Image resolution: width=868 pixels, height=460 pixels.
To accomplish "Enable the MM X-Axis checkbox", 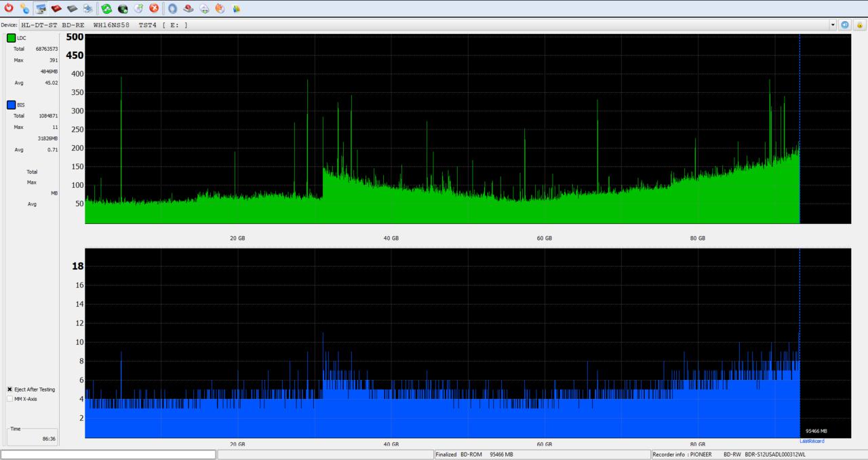I will [9, 399].
